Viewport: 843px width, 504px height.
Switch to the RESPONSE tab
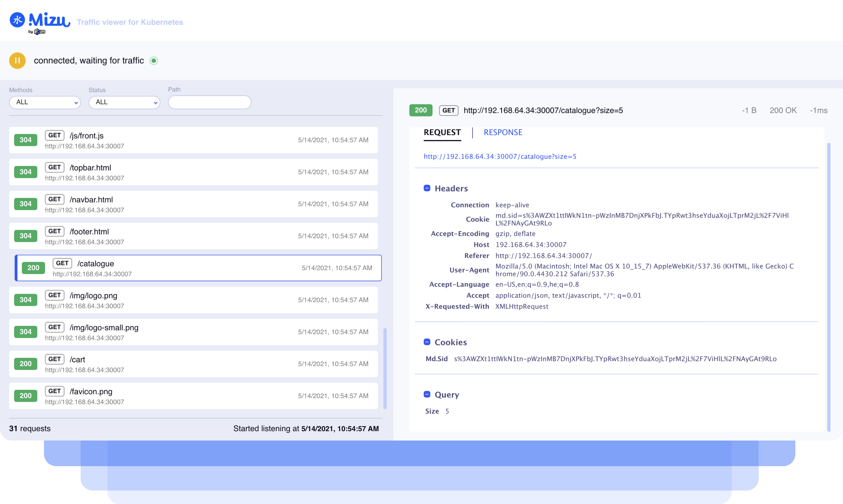(503, 132)
